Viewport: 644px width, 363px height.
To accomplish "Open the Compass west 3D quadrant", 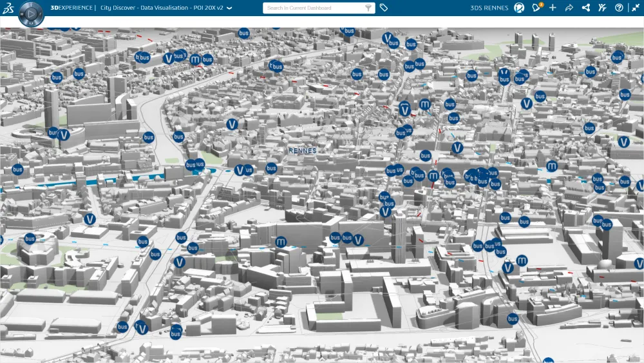I will point(22,14).
